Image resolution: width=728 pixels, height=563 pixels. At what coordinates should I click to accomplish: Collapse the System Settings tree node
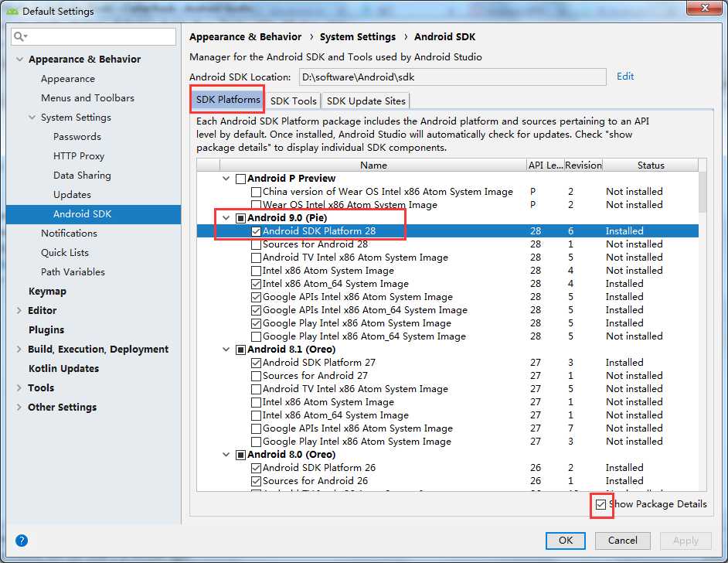tap(32, 118)
